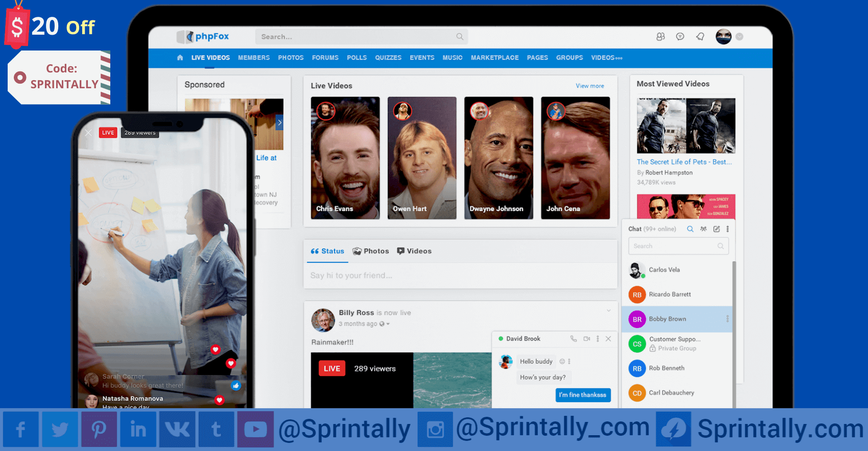The image size is (868, 451).
Task: Click Robert Hampston author link
Action: [x=669, y=172]
